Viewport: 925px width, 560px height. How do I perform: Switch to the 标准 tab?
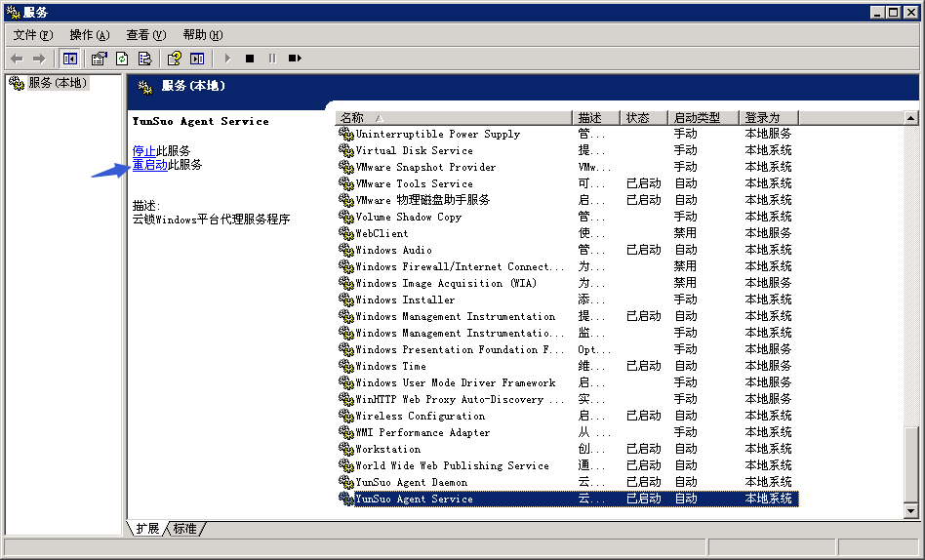[184, 529]
